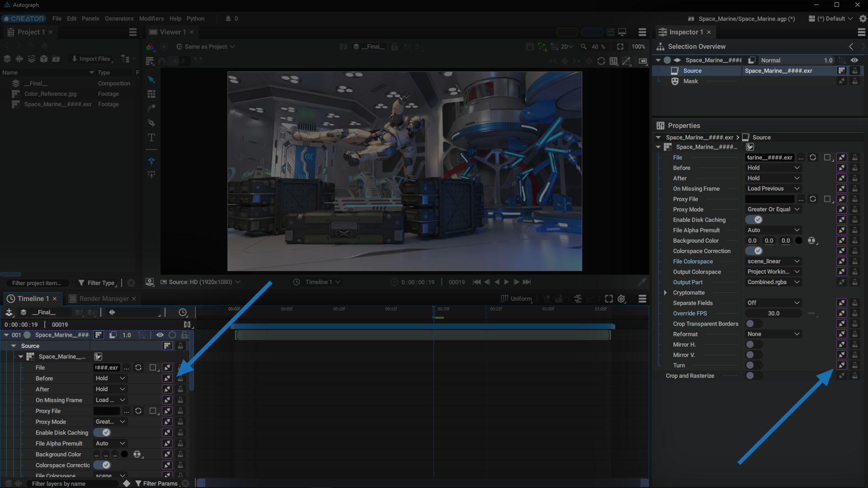This screenshot has width=868, height=488.
Task: Click link icon for Turn property
Action: coord(842,365)
